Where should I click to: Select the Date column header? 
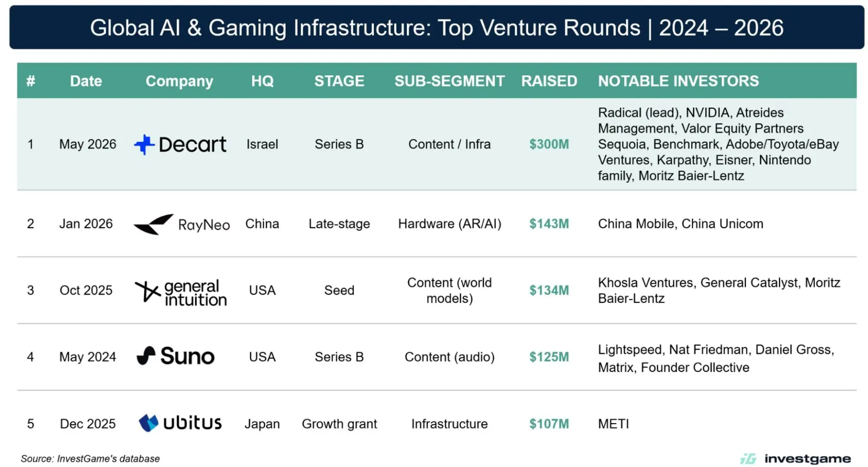point(86,81)
